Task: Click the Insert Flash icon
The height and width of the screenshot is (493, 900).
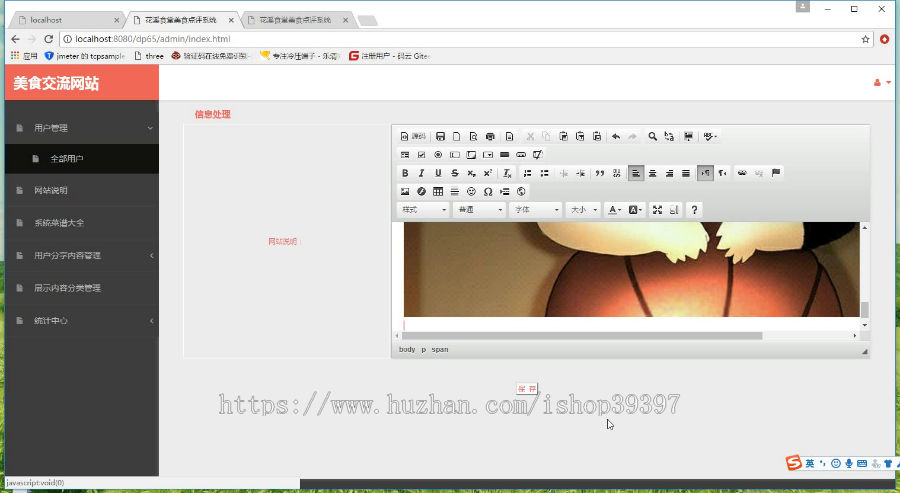Action: (x=421, y=192)
